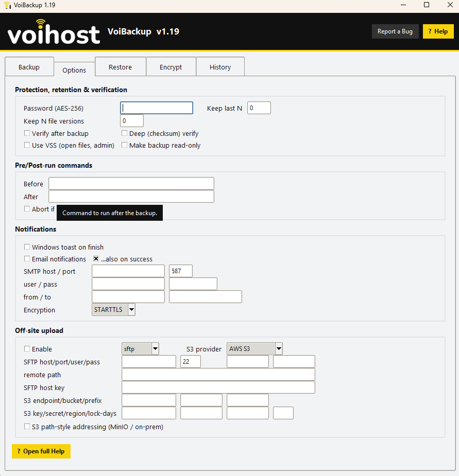Click the email from field
Image resolution: width=459 pixels, height=476 pixels.
coord(128,296)
